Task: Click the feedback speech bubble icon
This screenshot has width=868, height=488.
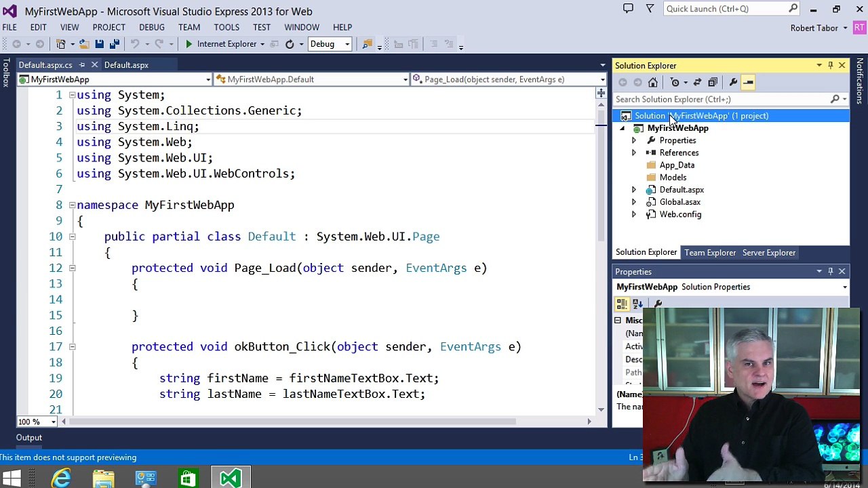Action: [628, 9]
